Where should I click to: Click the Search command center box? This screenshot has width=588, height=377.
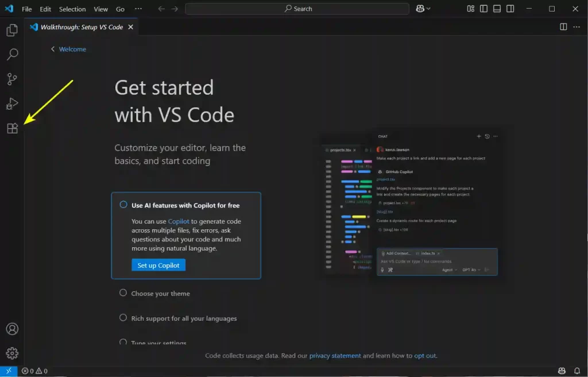click(297, 9)
